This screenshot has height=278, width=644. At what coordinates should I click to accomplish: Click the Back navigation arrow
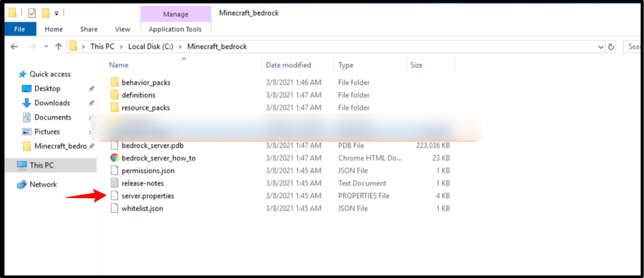click(x=14, y=47)
